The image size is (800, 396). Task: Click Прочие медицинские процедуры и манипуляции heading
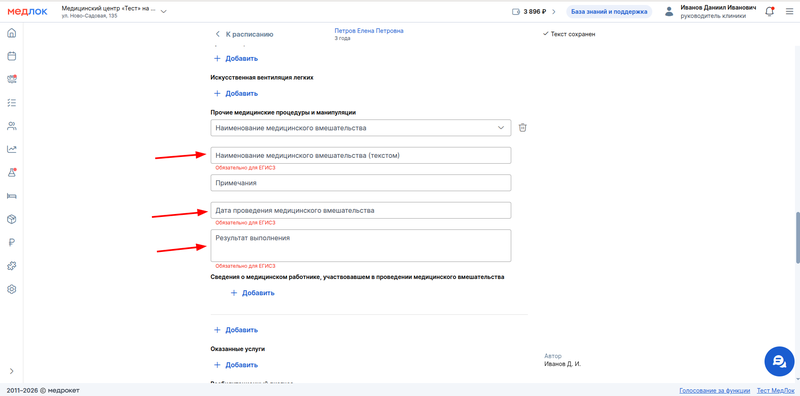[x=283, y=112]
